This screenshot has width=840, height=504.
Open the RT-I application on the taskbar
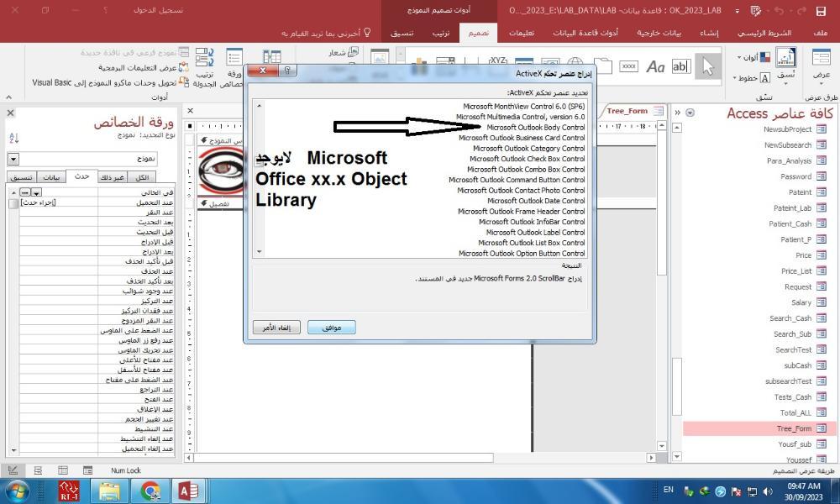69,491
